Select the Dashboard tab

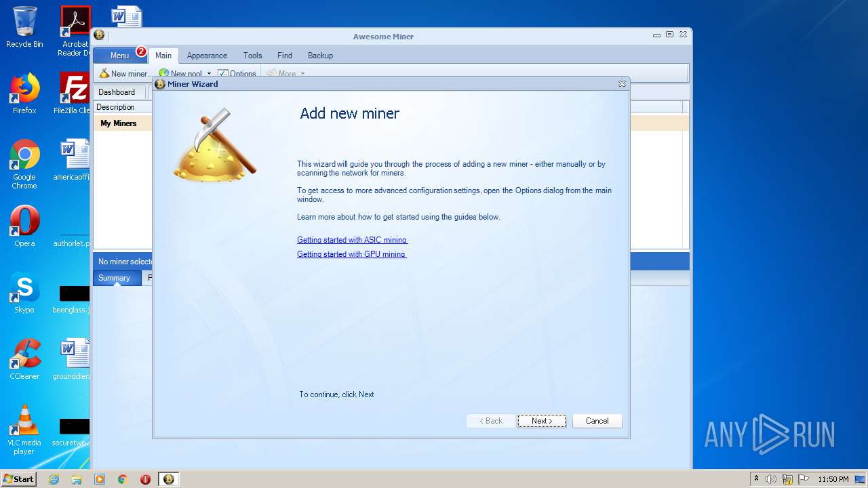pos(117,92)
